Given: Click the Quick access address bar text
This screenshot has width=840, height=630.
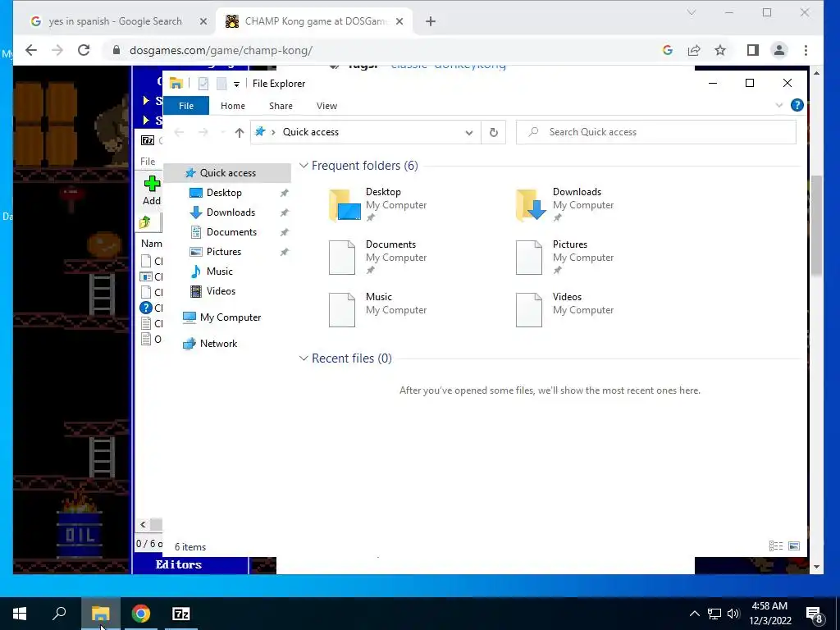Looking at the screenshot, I should click(311, 132).
